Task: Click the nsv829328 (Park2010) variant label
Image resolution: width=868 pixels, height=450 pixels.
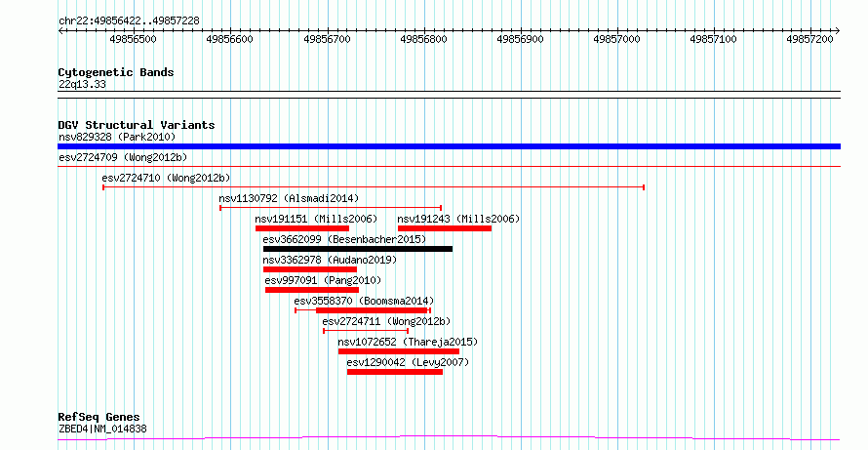Action: (117, 137)
